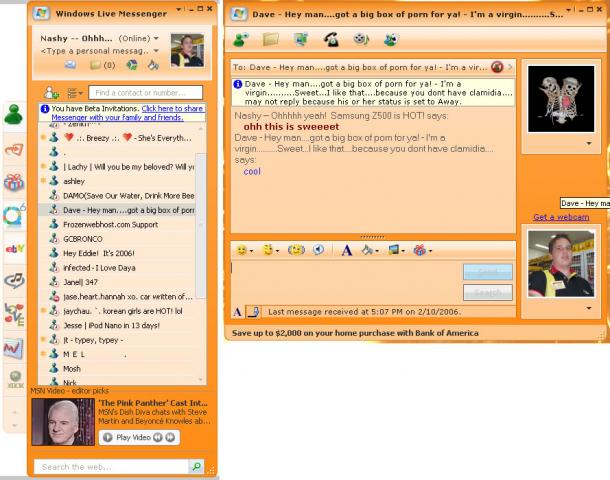Open the Share Files folder icon
The image size is (610, 480).
pyautogui.click(x=270, y=39)
